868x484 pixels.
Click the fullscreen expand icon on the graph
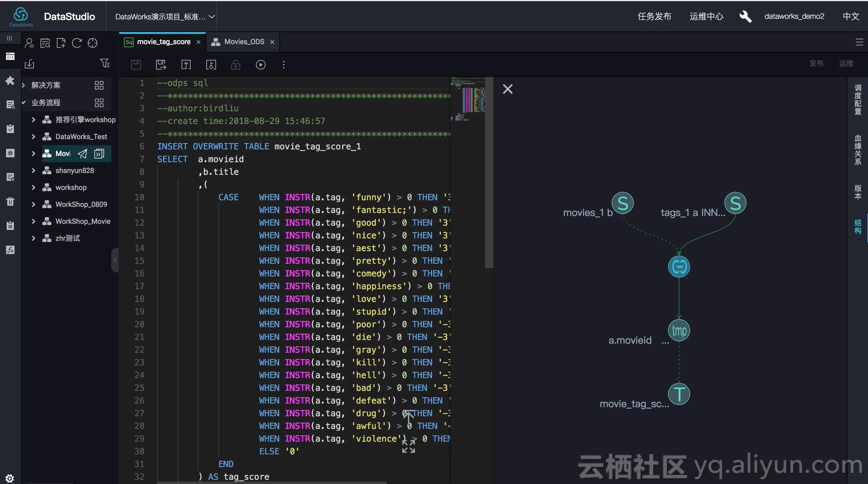408,446
